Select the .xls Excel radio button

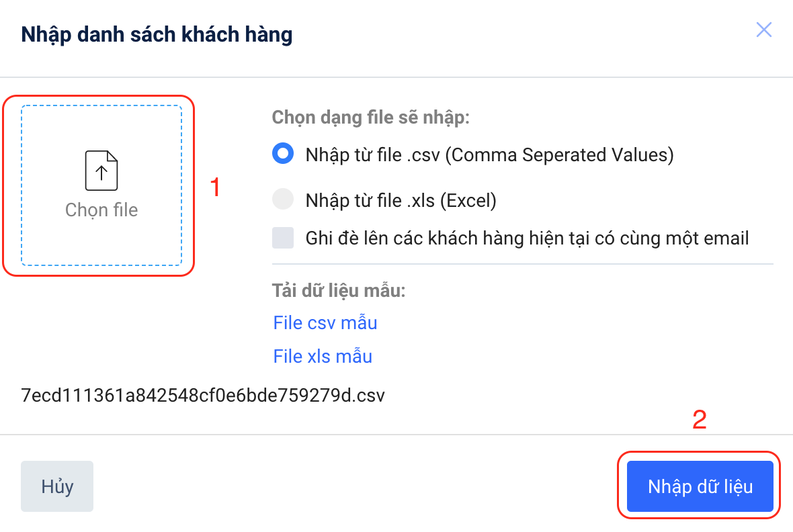coord(283,199)
